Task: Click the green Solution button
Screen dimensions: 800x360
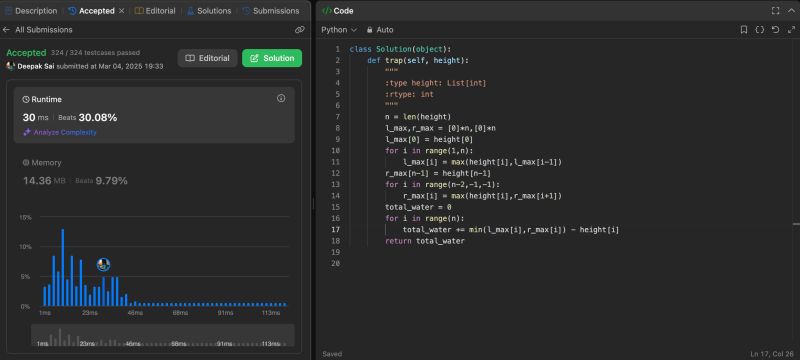Action: tap(272, 58)
